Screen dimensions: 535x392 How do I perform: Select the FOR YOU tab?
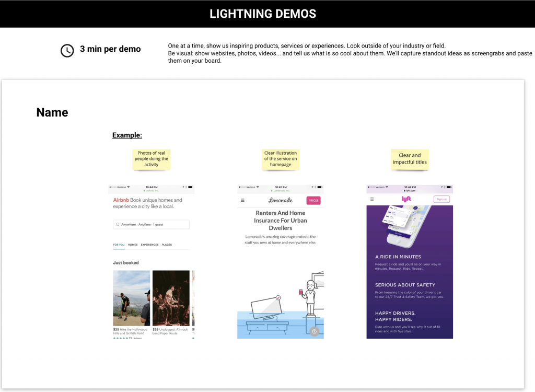[x=119, y=245]
